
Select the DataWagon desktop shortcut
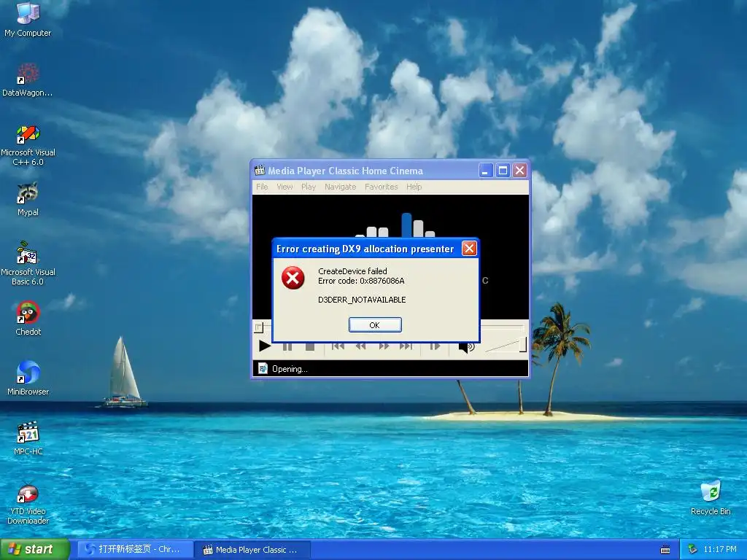coord(28,79)
